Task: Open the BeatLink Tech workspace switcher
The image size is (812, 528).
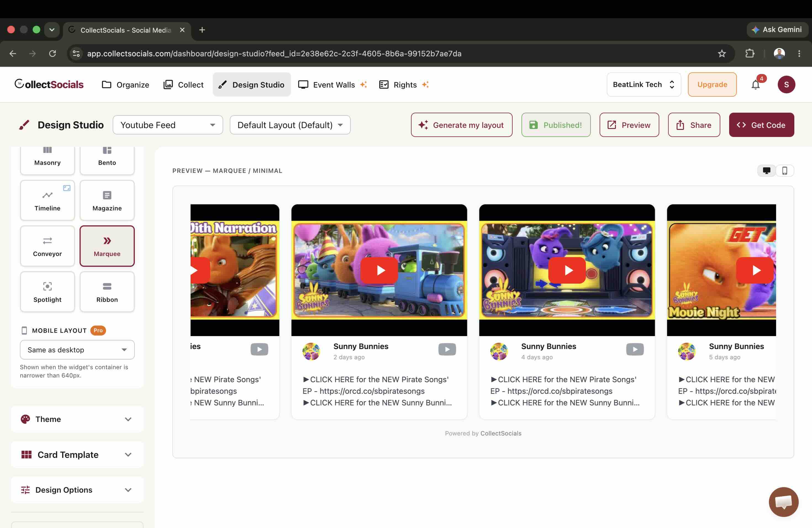Action: [x=644, y=85]
